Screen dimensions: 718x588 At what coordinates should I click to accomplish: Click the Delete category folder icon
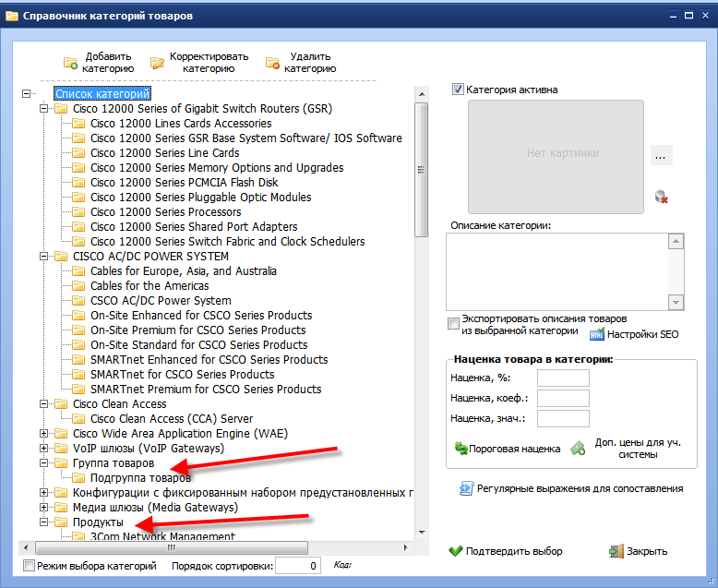(272, 63)
